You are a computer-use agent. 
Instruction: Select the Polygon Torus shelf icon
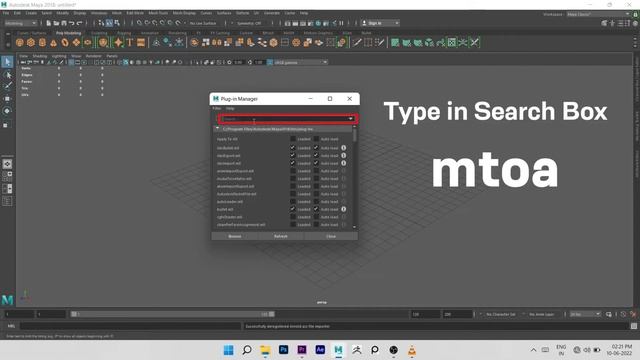pyautogui.click(x=65, y=42)
